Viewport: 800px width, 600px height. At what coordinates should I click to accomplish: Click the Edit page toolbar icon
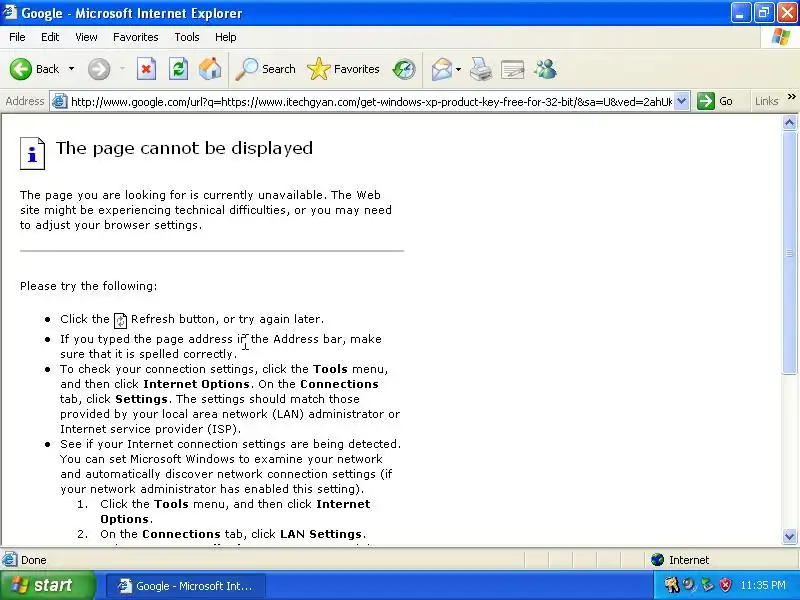point(513,70)
